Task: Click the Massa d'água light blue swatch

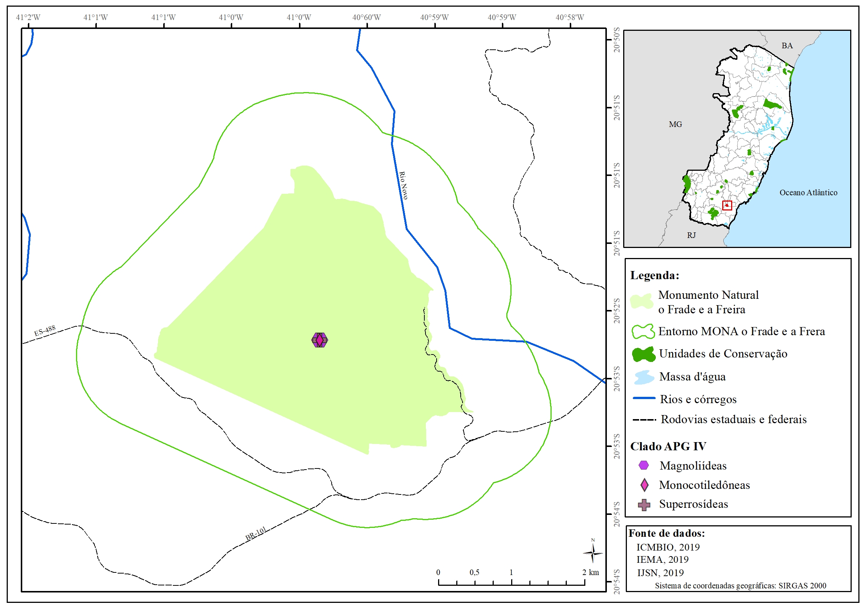Action: (x=644, y=377)
